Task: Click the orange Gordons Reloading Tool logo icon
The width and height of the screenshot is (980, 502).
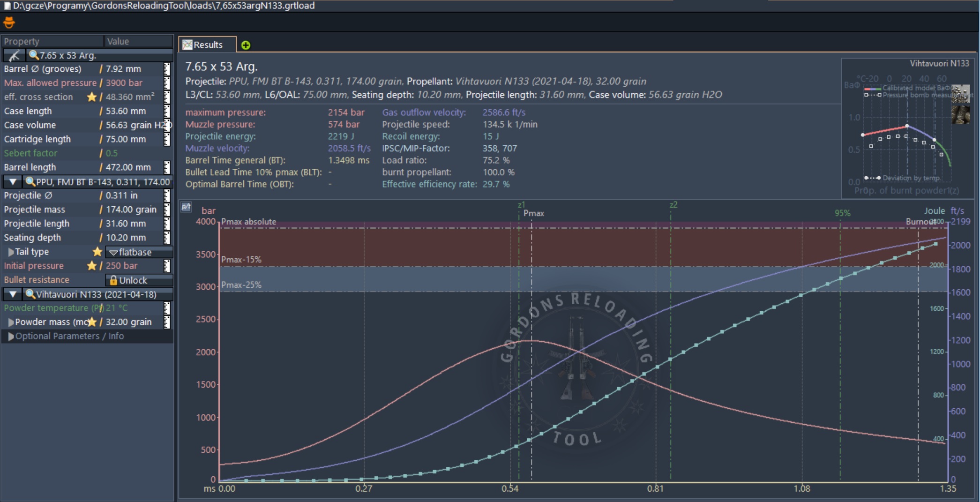Action: tap(9, 22)
